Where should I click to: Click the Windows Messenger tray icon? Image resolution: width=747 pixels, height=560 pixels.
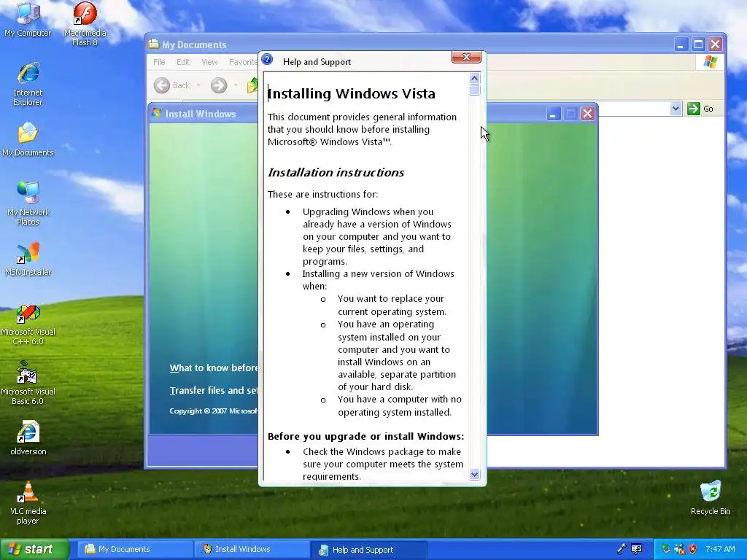click(679, 549)
